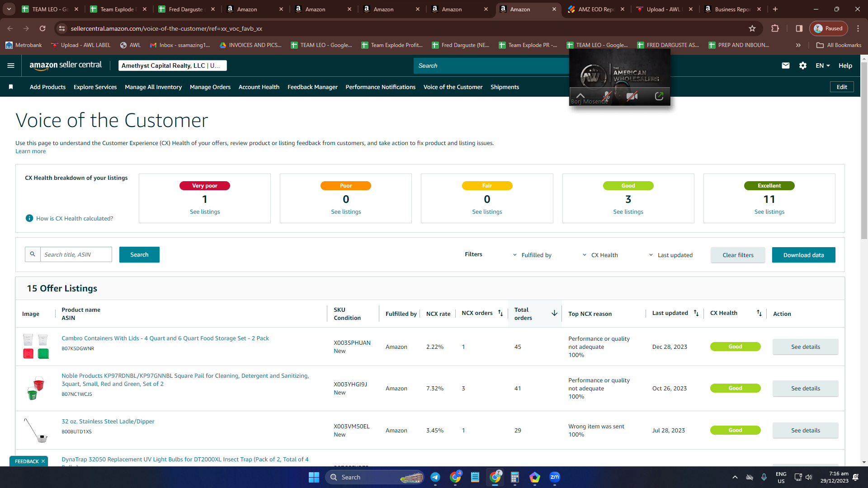Expand the Fulfilled by filter dropdown
The width and height of the screenshot is (868, 488).
(x=532, y=255)
